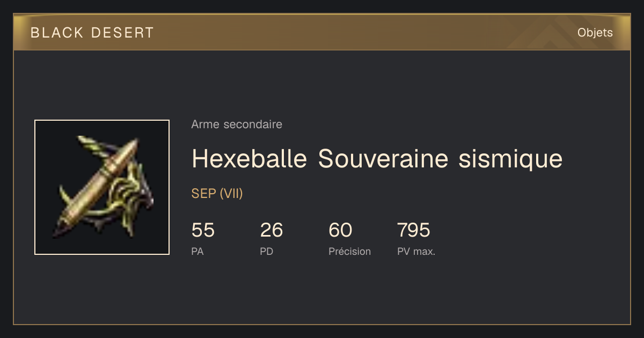
Task: Click the PV max. stat label
Action: tap(416, 251)
